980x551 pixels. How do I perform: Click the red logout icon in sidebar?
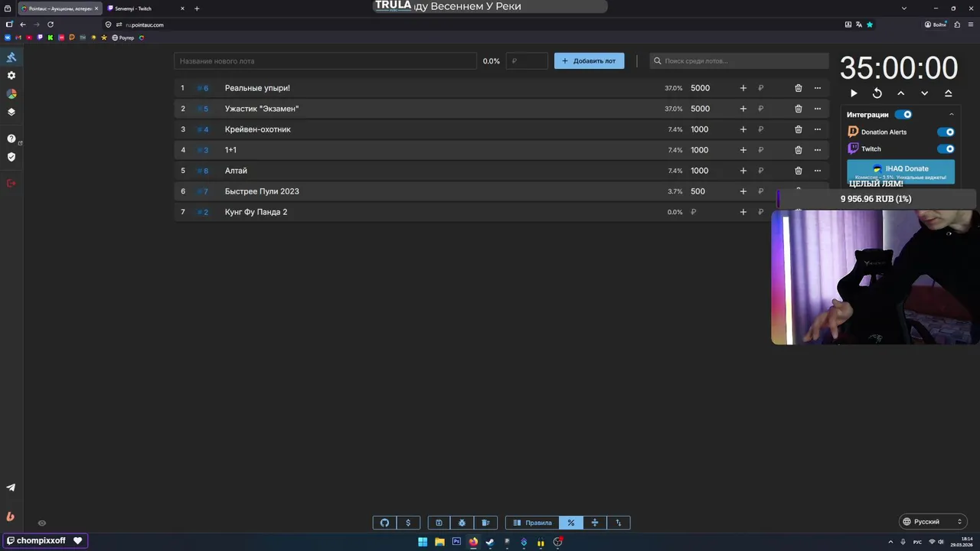point(11,183)
